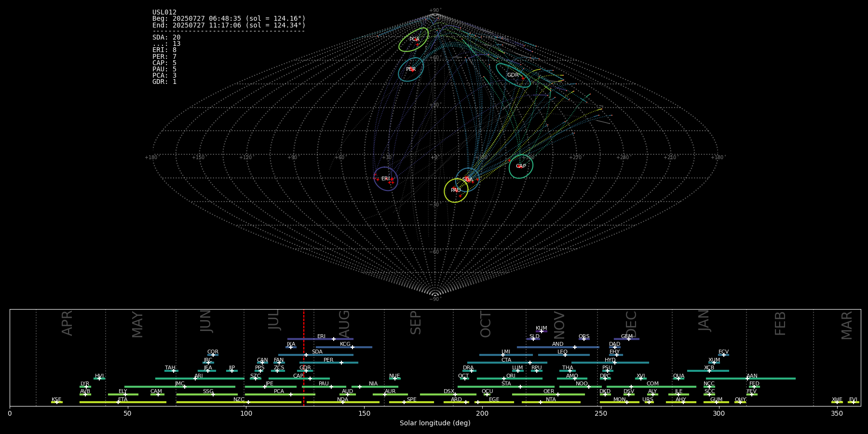Click the COR shower label in timeline
868x434 pixels.
click(x=213, y=352)
